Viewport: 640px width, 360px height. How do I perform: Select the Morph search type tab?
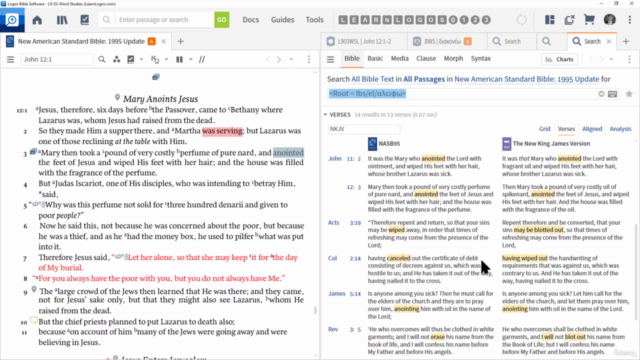(x=453, y=58)
